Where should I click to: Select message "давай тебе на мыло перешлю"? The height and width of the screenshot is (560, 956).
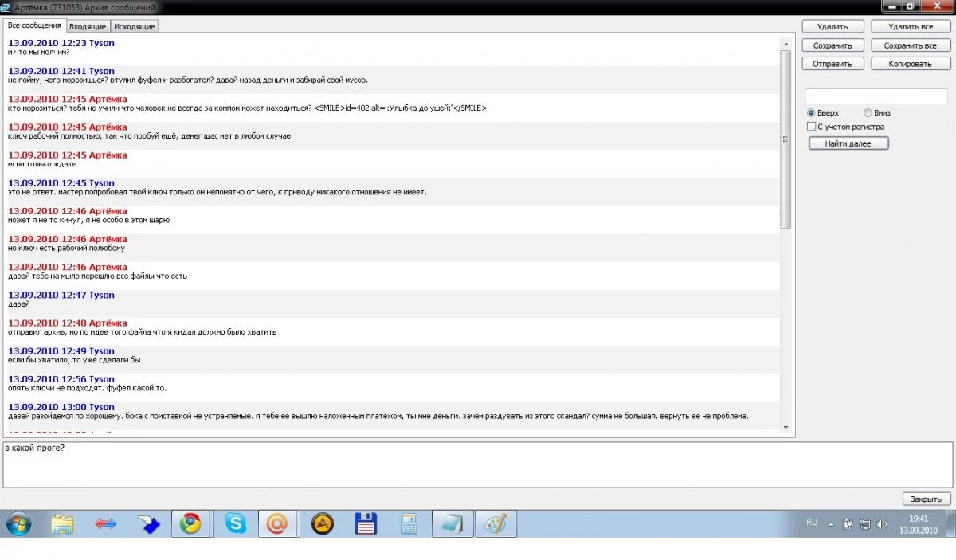(x=97, y=276)
